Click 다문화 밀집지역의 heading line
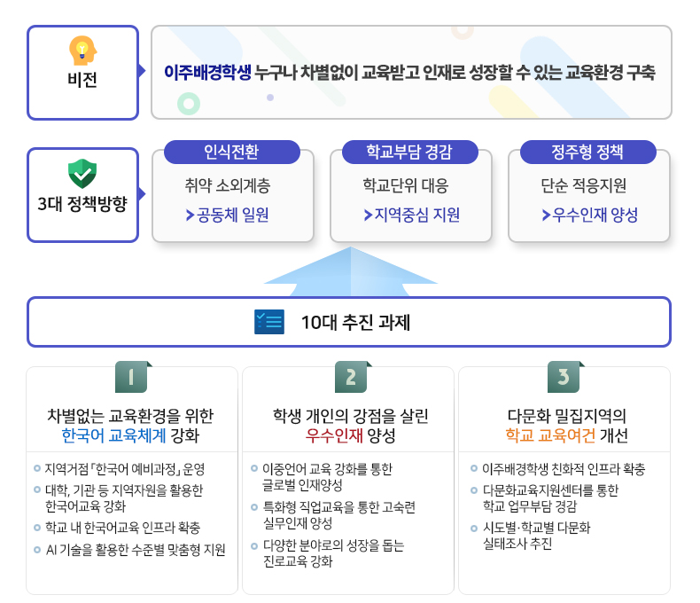The width and height of the screenshot is (700, 603). click(x=567, y=415)
